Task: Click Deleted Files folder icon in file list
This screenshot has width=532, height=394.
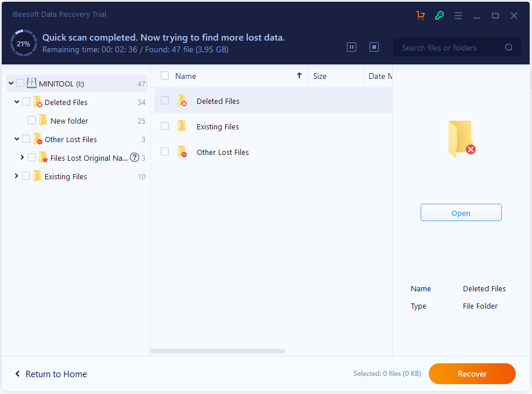Action: pyautogui.click(x=182, y=101)
